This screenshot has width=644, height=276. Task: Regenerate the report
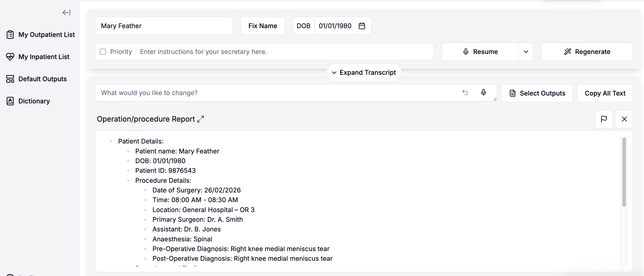[x=587, y=52]
